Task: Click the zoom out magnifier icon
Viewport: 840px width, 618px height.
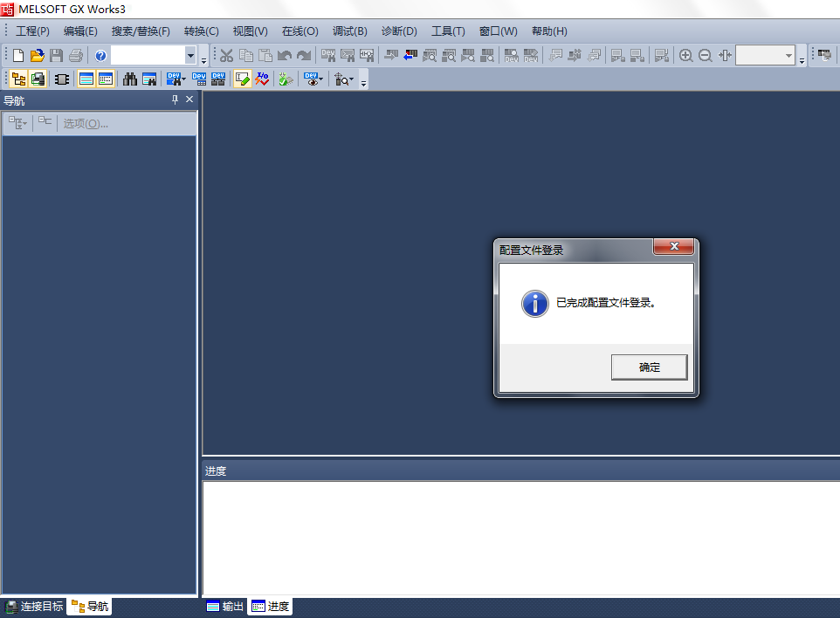Action: click(x=706, y=56)
